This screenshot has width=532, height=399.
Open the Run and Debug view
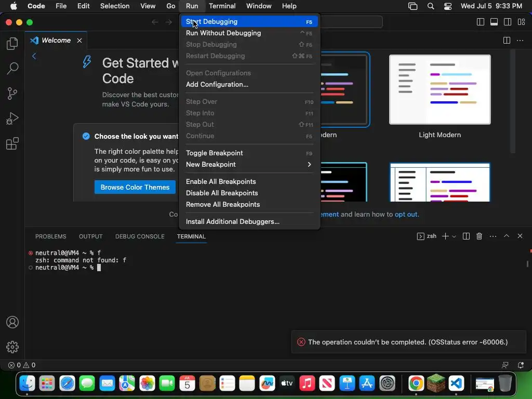[x=12, y=118]
